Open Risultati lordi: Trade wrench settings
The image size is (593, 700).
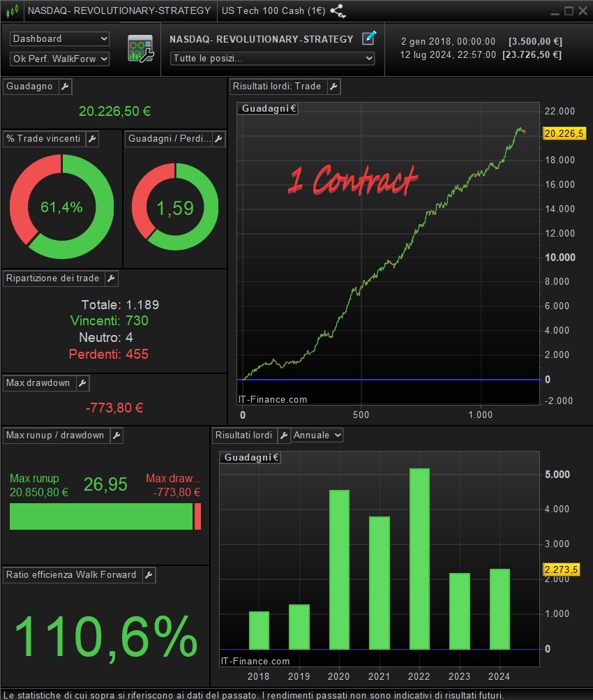coord(333,87)
